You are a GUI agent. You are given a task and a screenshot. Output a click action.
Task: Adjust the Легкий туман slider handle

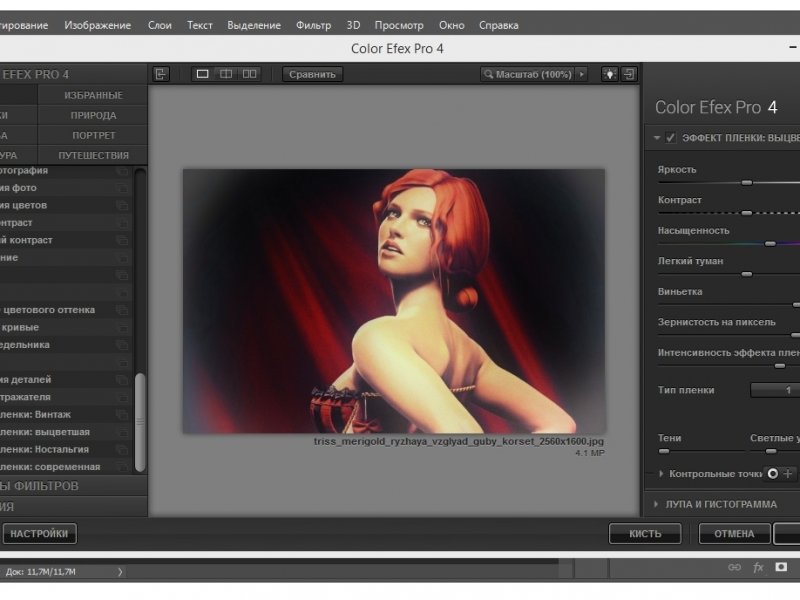point(746,274)
